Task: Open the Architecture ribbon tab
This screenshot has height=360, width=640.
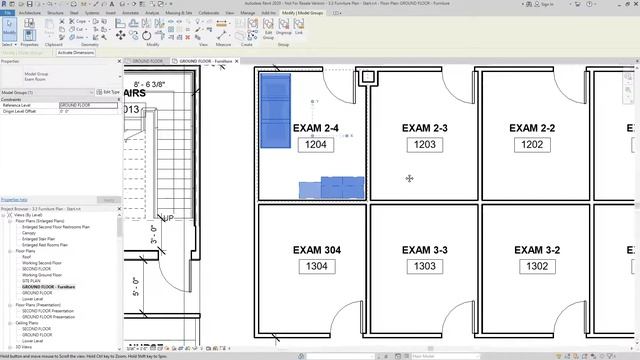Action: click(x=30, y=13)
